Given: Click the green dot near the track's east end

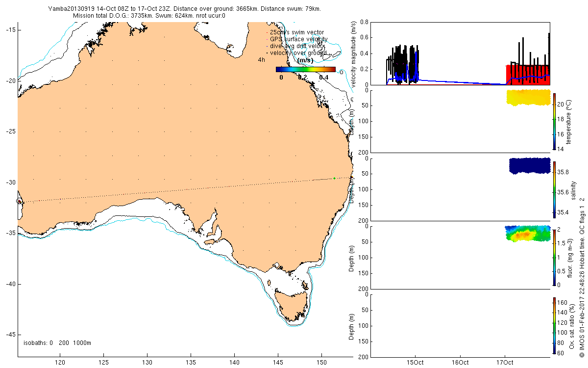Looking at the screenshot, I should (x=334, y=178).
